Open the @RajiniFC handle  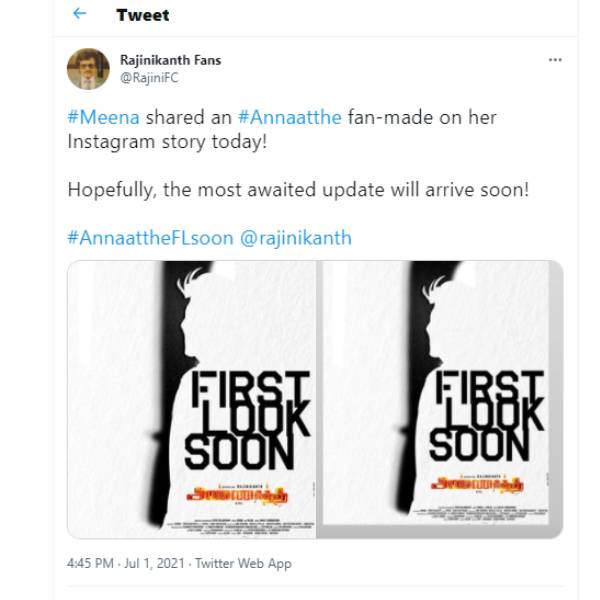coord(149,78)
